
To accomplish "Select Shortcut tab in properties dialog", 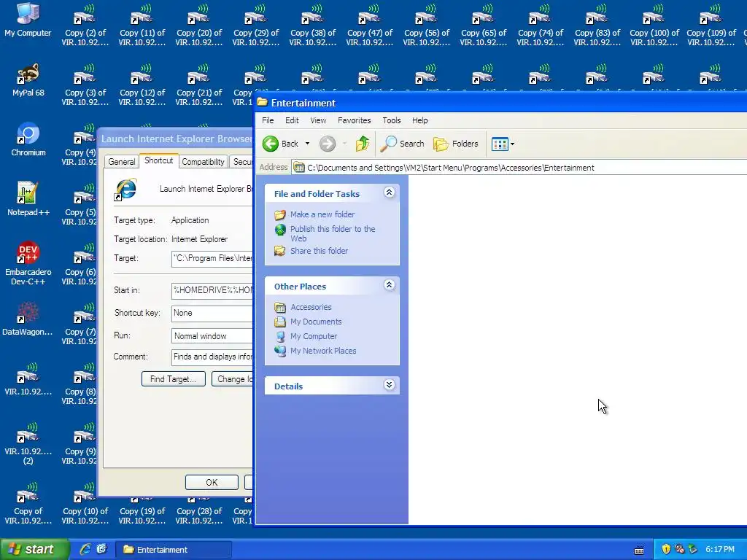I will 158,160.
